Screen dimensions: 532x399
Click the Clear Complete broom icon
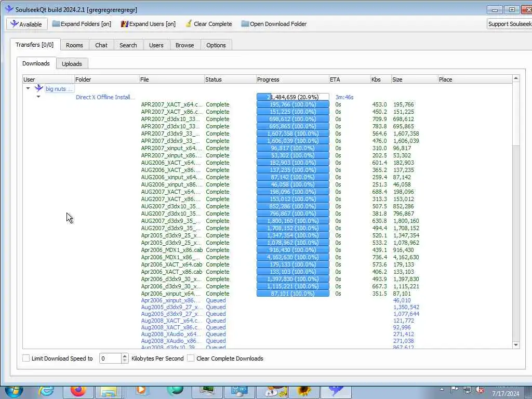(189, 24)
